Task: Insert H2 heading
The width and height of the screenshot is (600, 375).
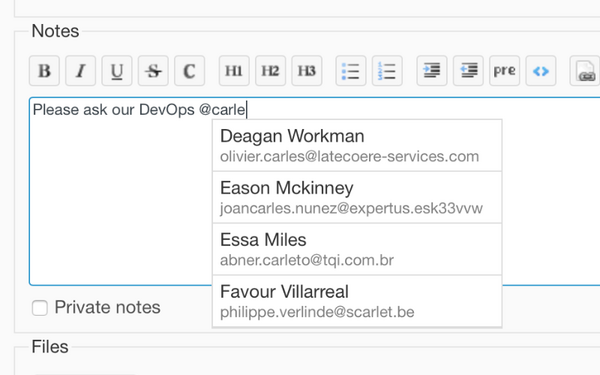Action: click(x=271, y=71)
